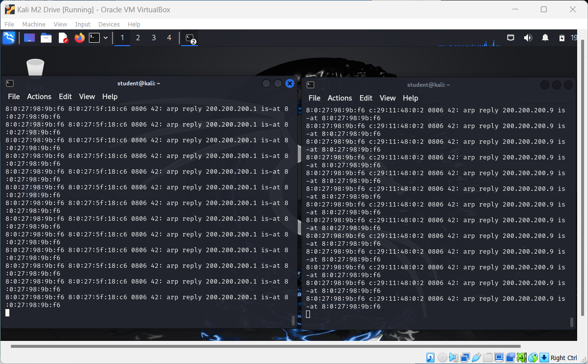The image size is (588, 364).
Task: Click the recording status icon
Action: tap(510, 358)
